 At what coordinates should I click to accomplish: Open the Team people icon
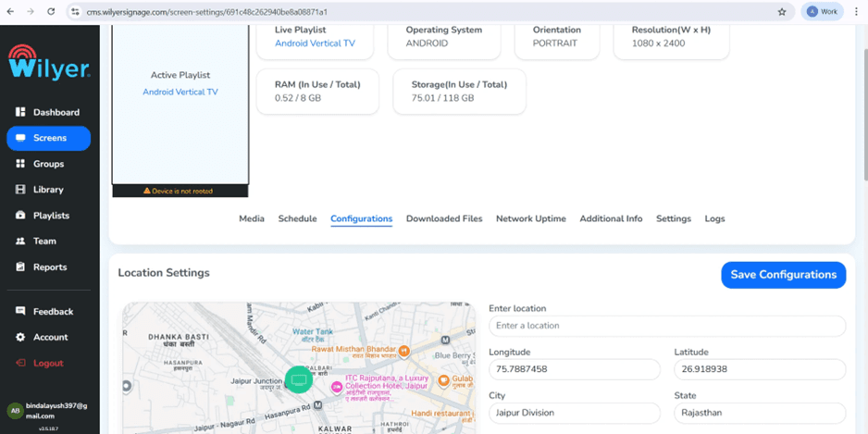[20, 241]
